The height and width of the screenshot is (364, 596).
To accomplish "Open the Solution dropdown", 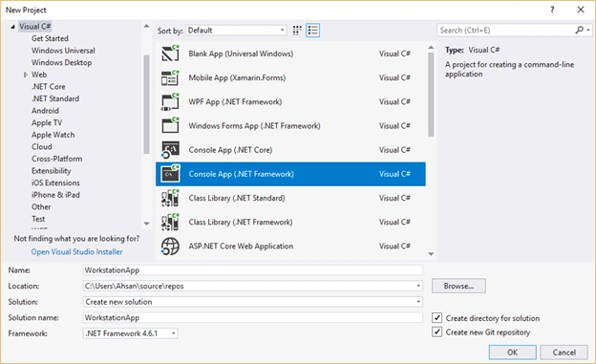I will tap(418, 302).
